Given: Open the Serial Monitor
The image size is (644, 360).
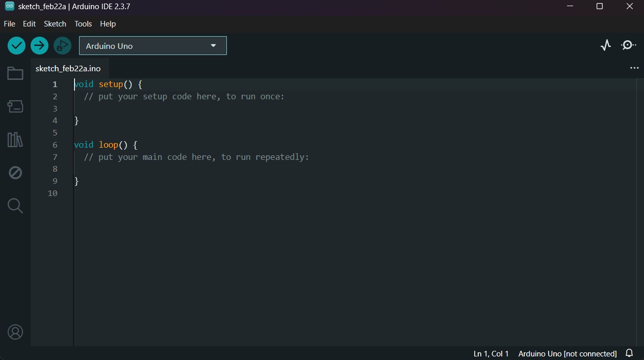Looking at the screenshot, I should pos(628,45).
